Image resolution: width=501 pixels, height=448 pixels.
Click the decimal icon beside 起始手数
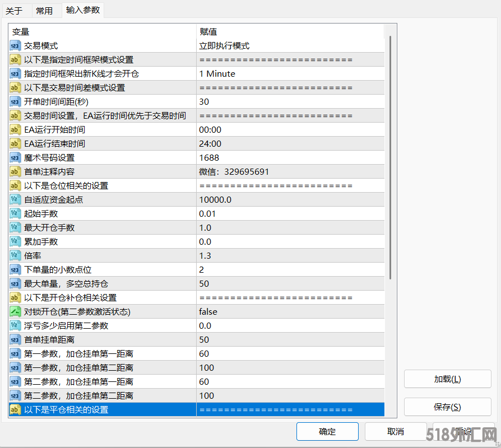[x=16, y=214]
